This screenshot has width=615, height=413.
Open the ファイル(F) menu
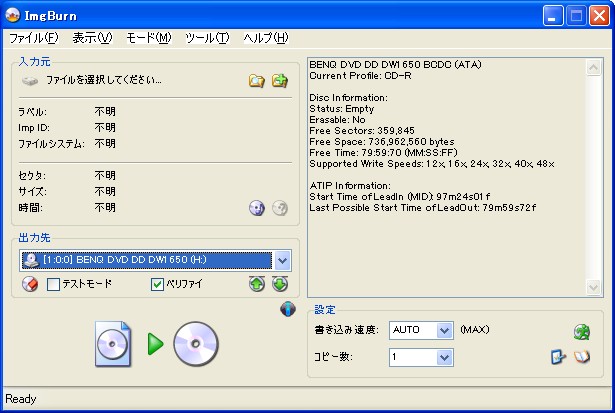click(34, 38)
